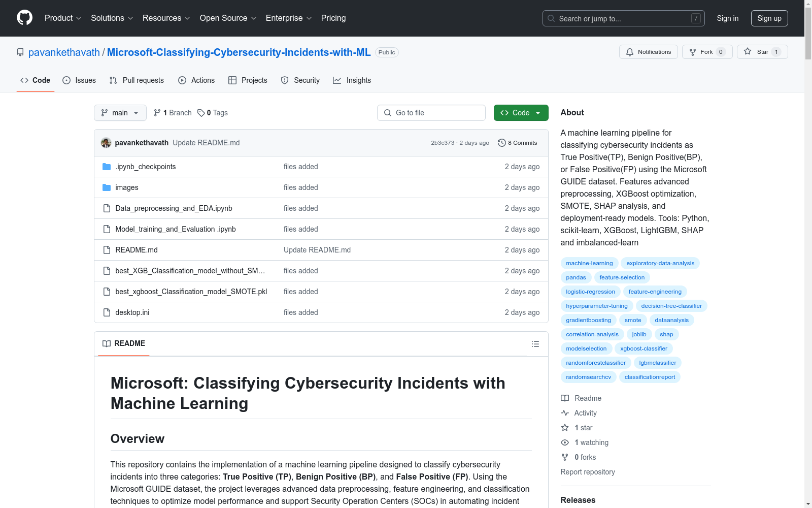Open the README outline list icon
This screenshot has height=508, width=812.
tap(535, 344)
